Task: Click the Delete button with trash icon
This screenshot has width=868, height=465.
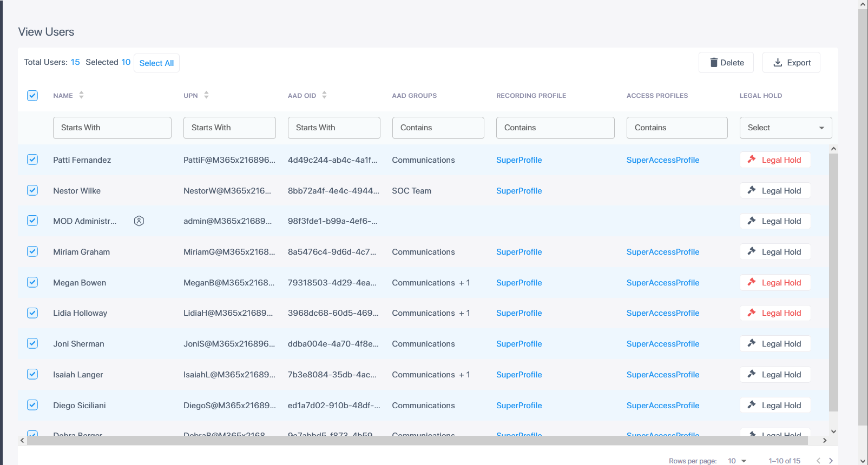Action: [x=726, y=63]
